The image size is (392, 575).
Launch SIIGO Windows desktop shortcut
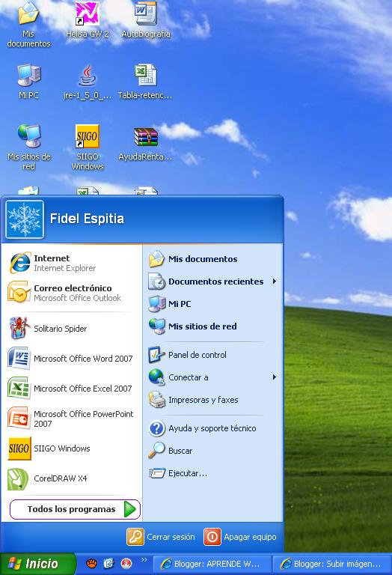click(x=88, y=147)
